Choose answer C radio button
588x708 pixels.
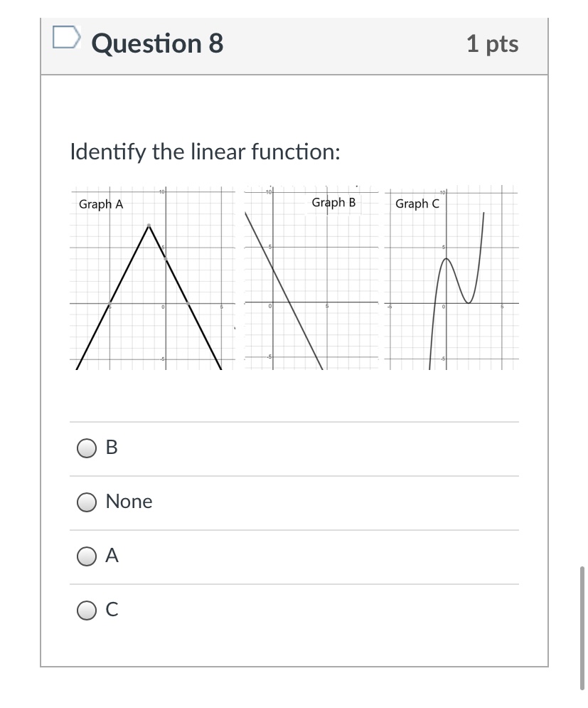coord(86,611)
